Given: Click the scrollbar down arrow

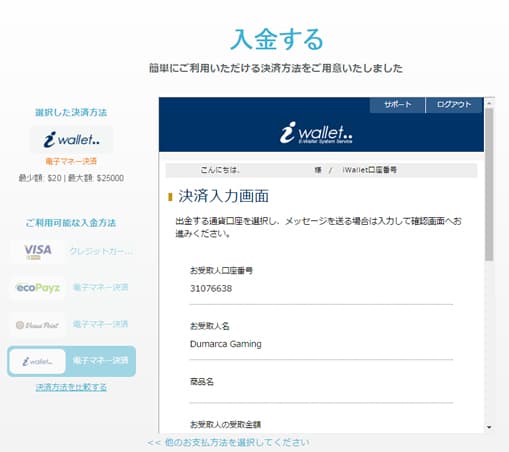Looking at the screenshot, I should 489,427.
